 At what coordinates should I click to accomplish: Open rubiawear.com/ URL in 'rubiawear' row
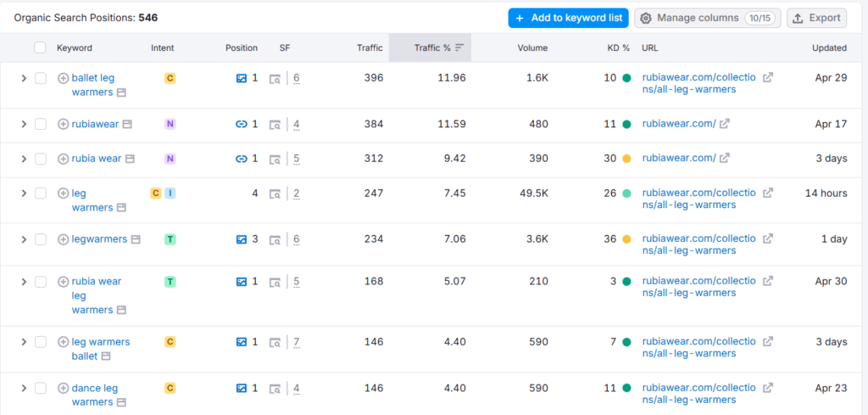click(679, 124)
